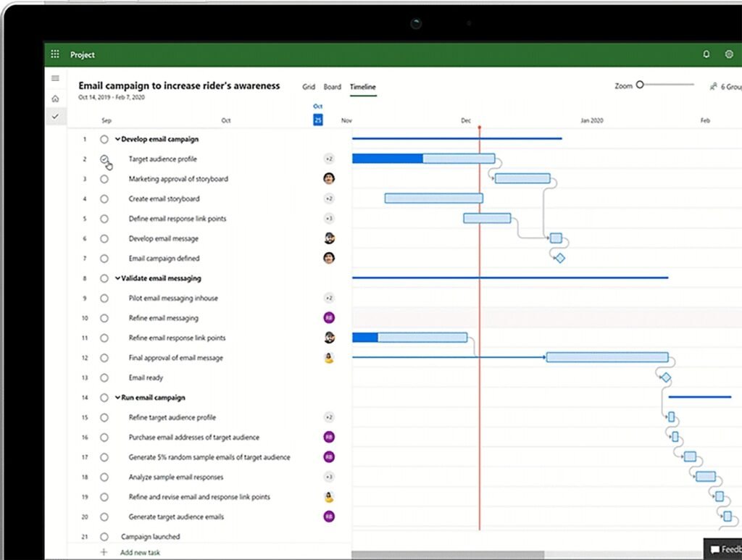Click assignee avatar for Develop email message

coord(329,238)
